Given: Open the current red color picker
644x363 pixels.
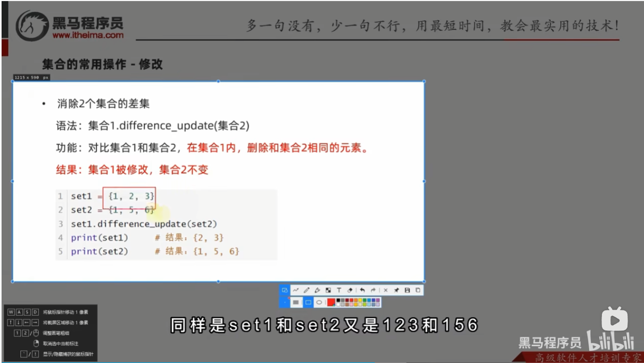Looking at the screenshot, I should (331, 302).
